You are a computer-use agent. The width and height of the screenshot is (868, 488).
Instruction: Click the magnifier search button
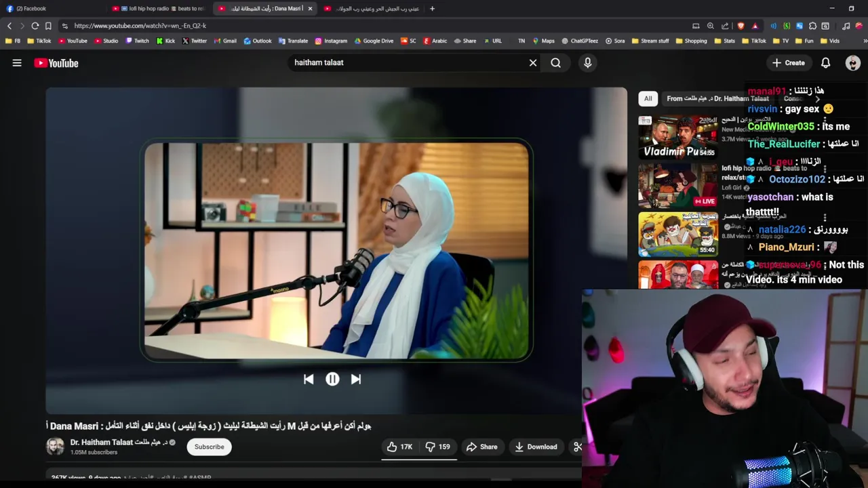(x=555, y=62)
